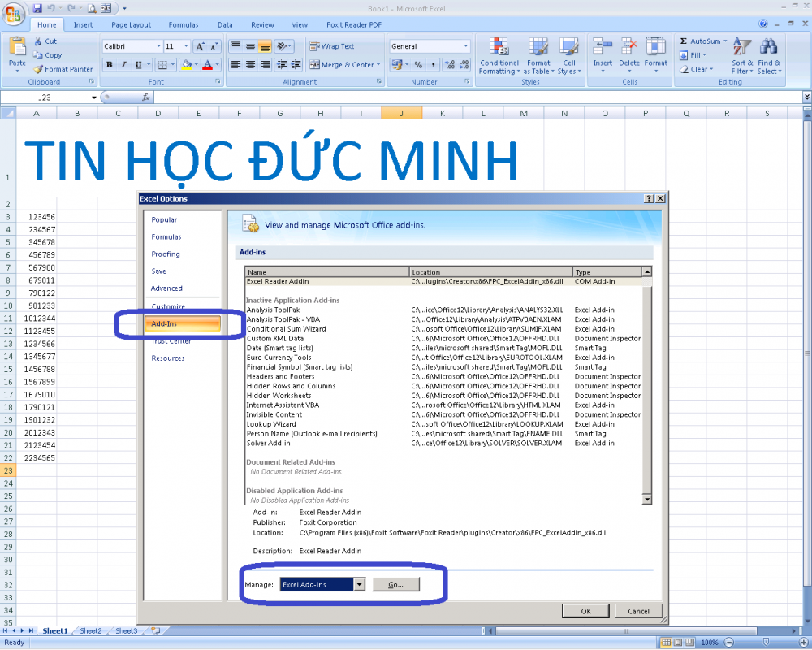Image resolution: width=812 pixels, height=650 pixels.
Task: Click AutoSum in Editing group
Action: (x=703, y=41)
